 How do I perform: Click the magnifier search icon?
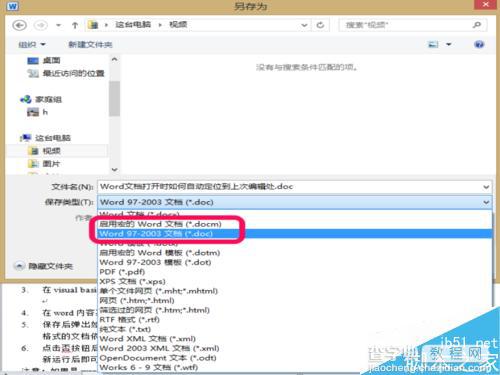coord(477,25)
